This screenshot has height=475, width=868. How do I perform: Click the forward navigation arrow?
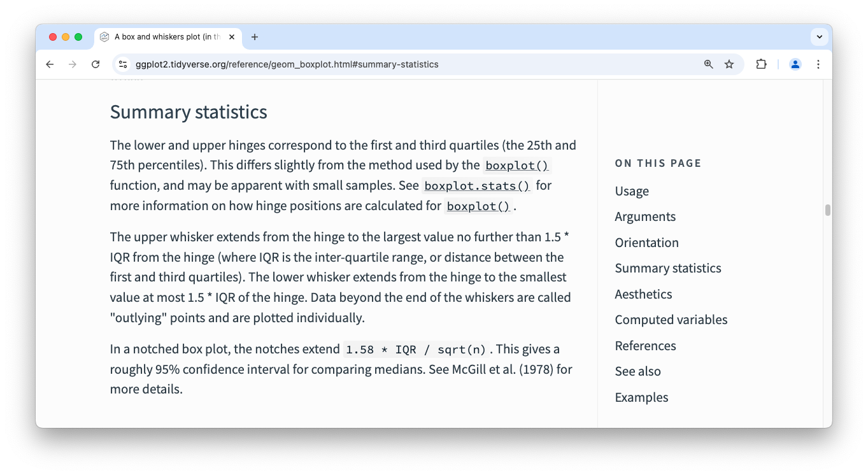[73, 64]
